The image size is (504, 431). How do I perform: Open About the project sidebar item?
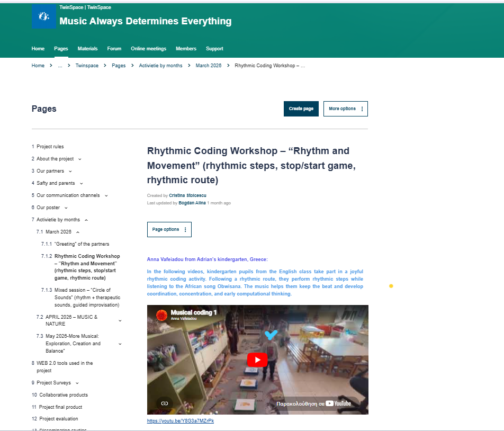pos(55,159)
